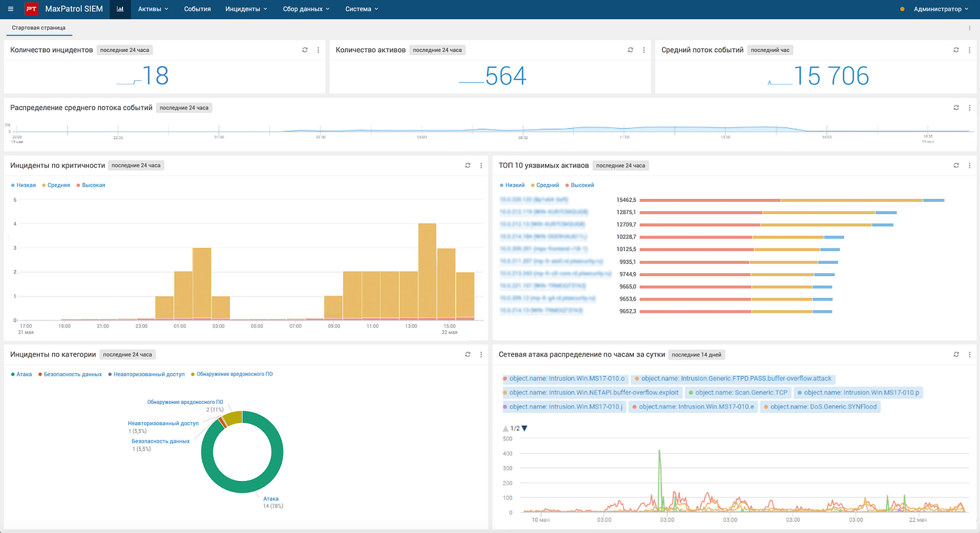Open options menu of Количество активов widget
980x533 pixels.
[x=644, y=50]
